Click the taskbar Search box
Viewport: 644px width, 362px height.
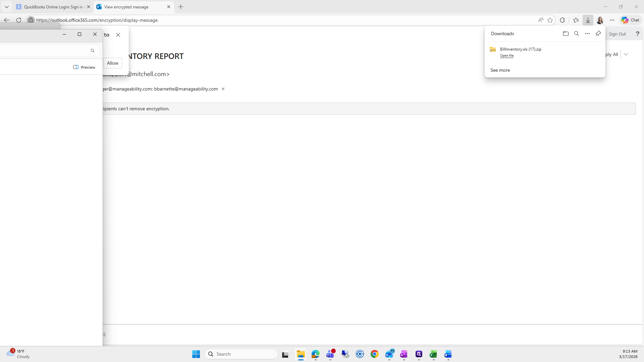pyautogui.click(x=241, y=354)
